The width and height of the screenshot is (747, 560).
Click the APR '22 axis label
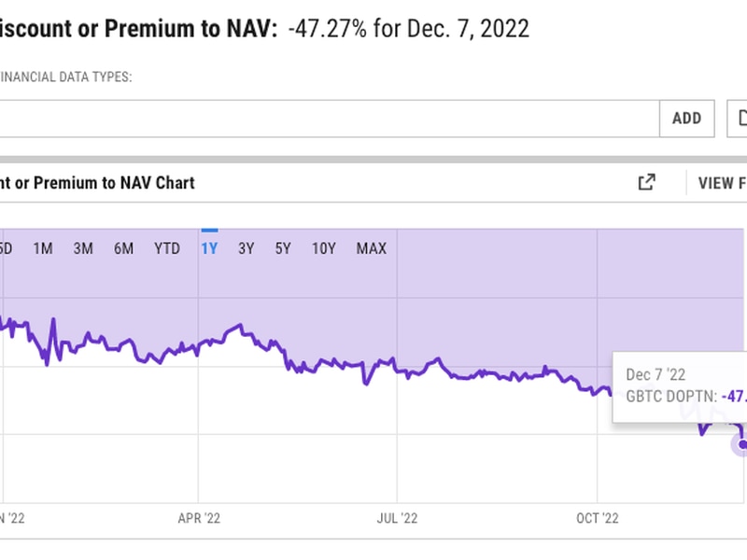(x=199, y=518)
